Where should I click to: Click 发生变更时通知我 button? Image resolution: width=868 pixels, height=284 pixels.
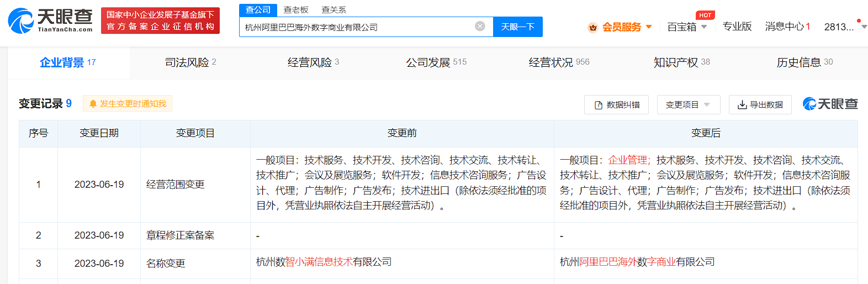point(128,103)
